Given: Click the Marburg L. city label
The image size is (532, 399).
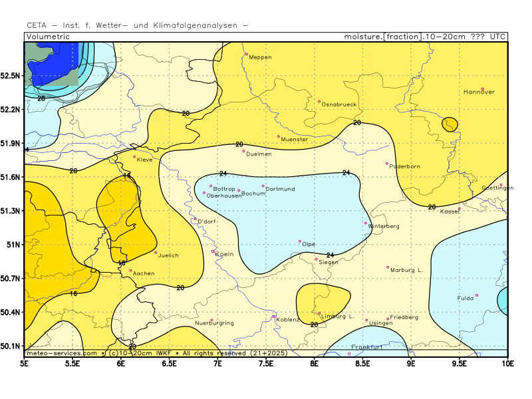Looking at the screenshot, I should point(407,271).
